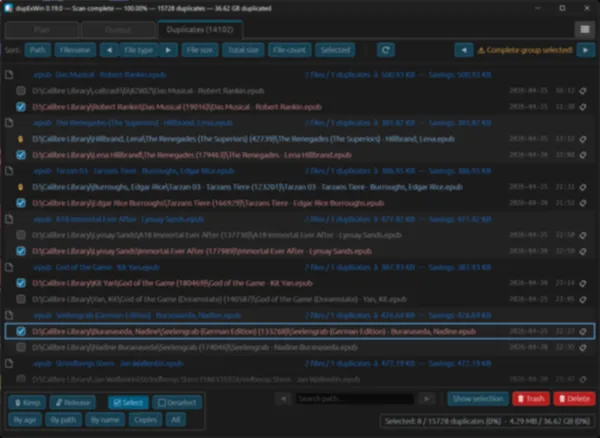Find the next search path match

click(426, 399)
